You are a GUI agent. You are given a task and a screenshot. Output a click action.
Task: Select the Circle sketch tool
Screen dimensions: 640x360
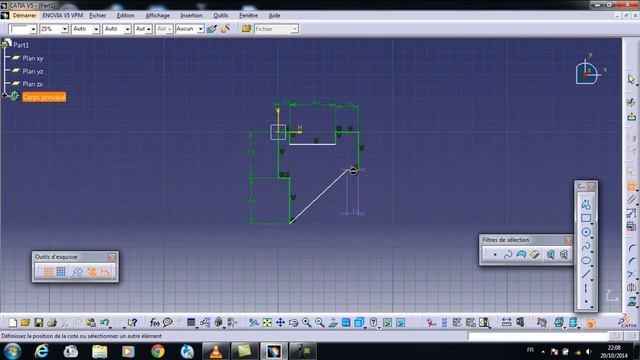click(586, 232)
